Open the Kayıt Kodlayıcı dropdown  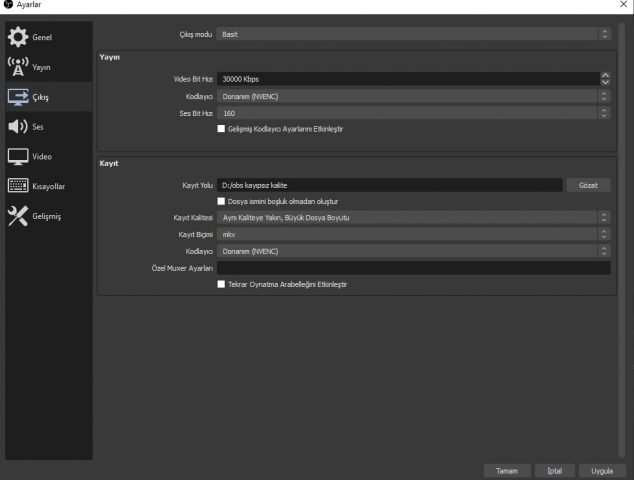[x=413, y=251]
